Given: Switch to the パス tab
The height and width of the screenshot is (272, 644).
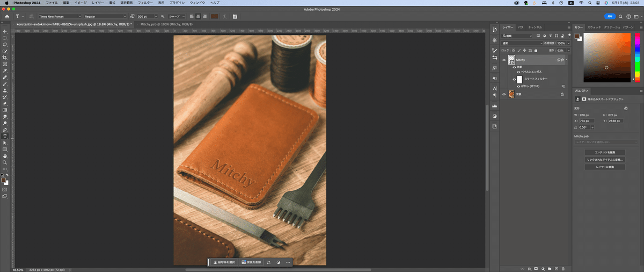Looking at the screenshot, I should 521,27.
